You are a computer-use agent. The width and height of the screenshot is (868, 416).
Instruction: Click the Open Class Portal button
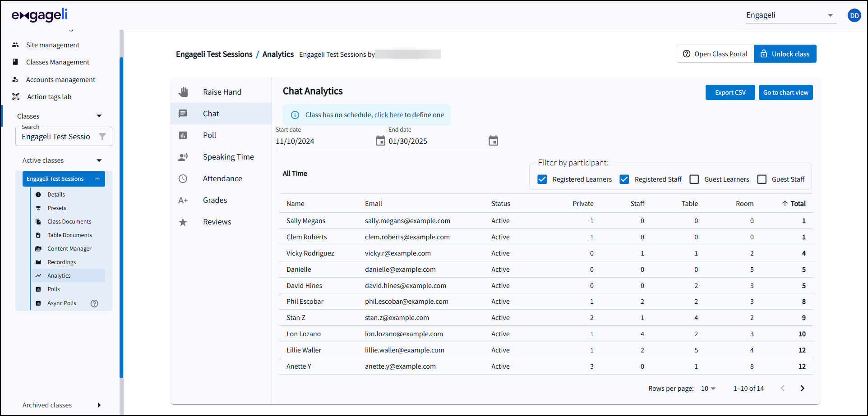(716, 54)
